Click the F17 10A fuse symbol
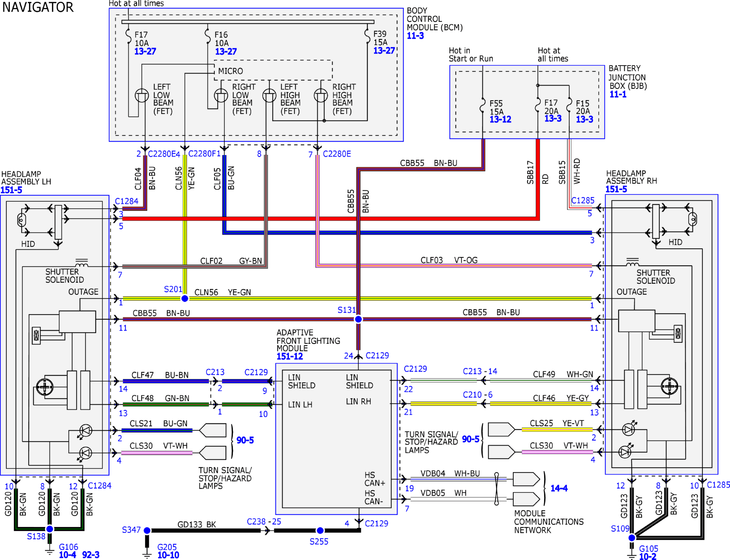Screen dimensions: 730x560 129,36
